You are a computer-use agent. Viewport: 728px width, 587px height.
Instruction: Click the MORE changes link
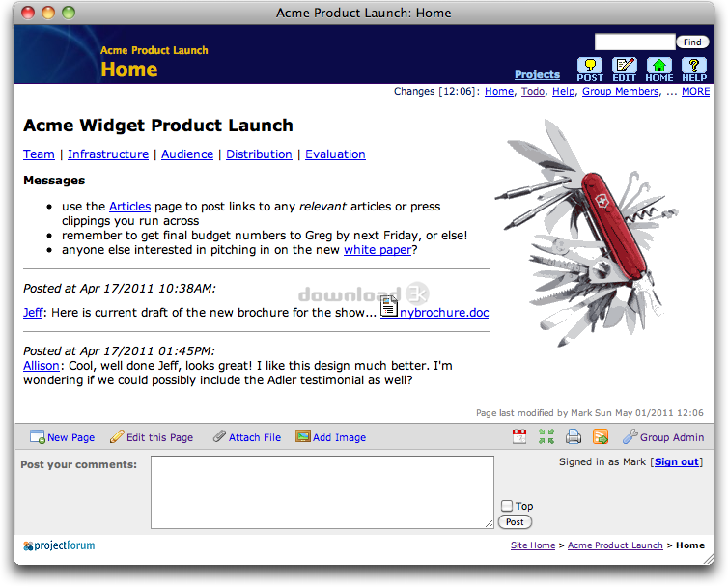coord(695,91)
